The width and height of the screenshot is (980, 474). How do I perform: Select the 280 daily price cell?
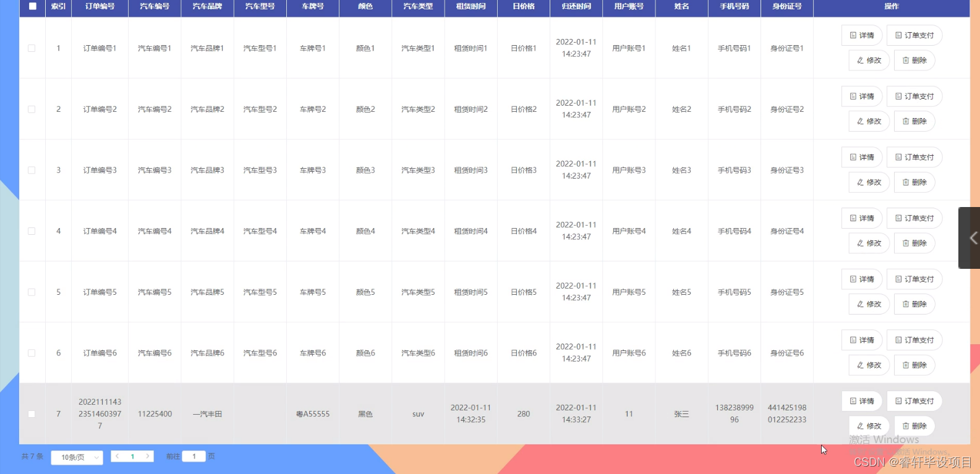(x=524, y=414)
